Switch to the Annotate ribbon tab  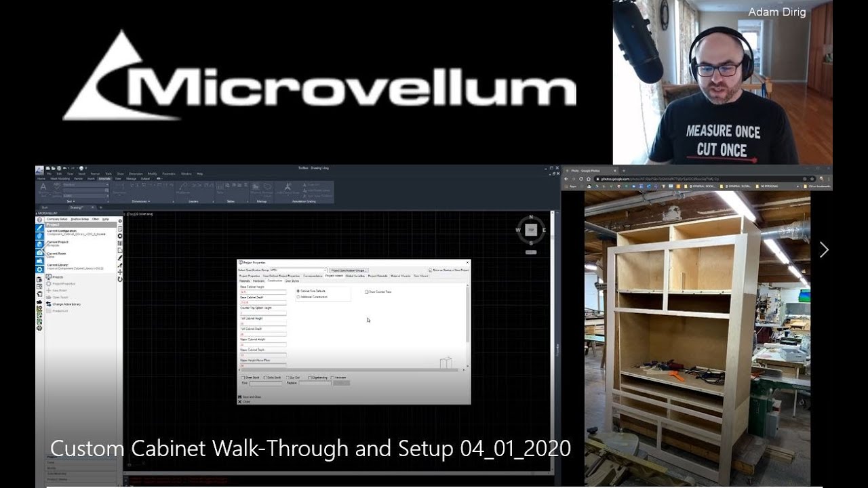[x=104, y=179]
